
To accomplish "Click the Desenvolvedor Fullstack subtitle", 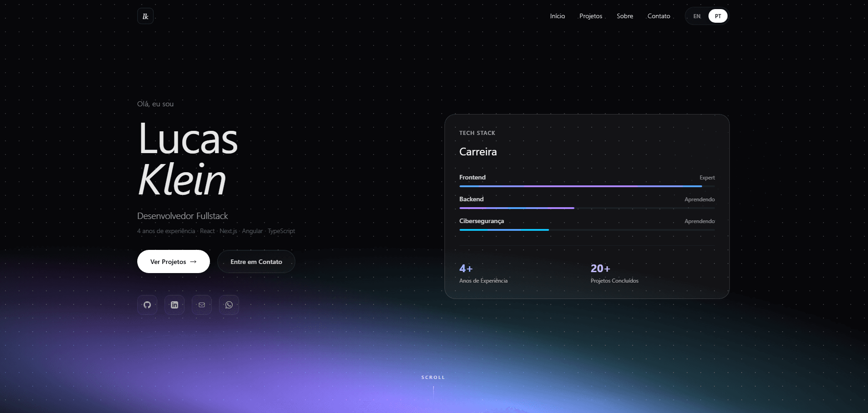I will coord(183,216).
